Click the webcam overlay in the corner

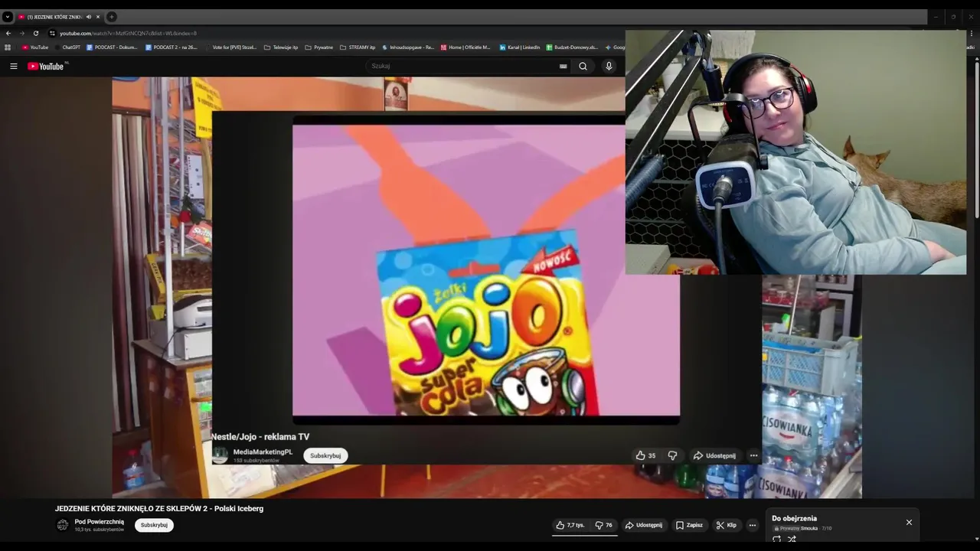pyautogui.click(x=795, y=152)
